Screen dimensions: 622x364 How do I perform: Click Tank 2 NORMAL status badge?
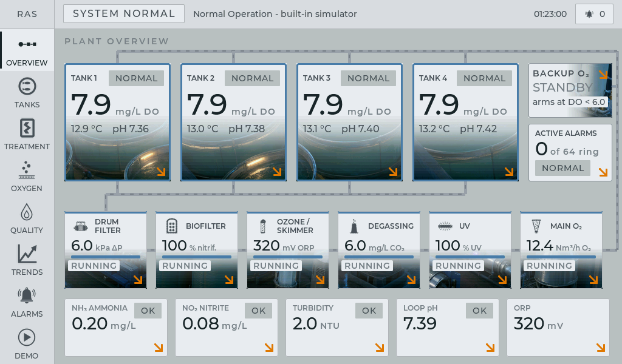click(252, 78)
